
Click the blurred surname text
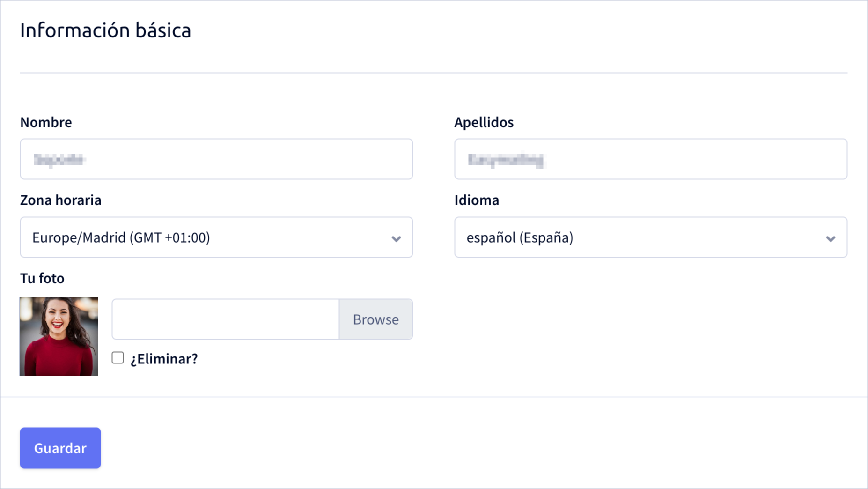506,160
